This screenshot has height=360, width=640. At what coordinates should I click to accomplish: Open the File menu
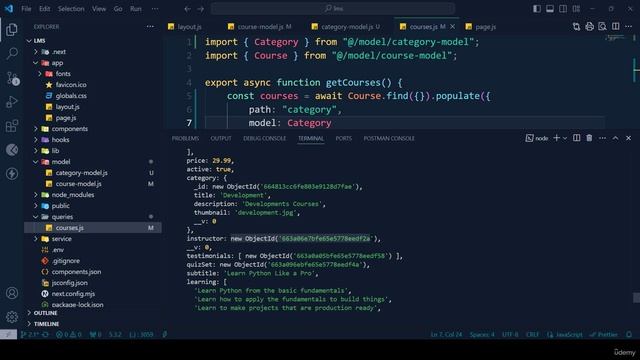tap(26, 9)
